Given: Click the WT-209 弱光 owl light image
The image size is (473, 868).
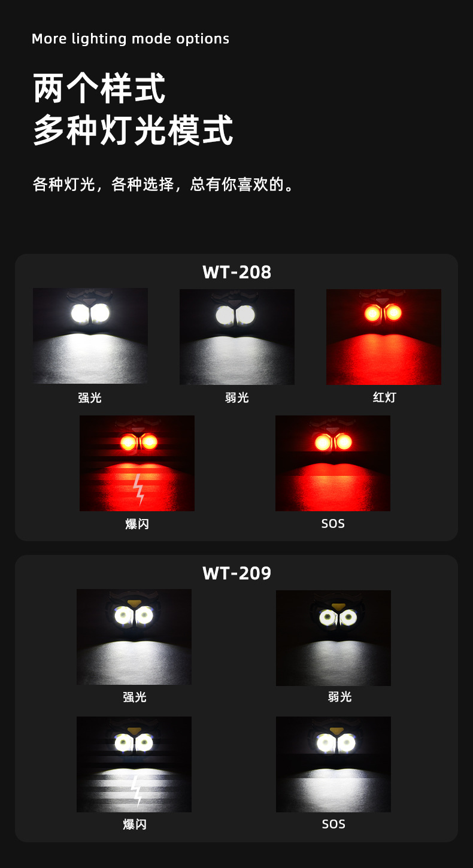Looking at the screenshot, I should coord(333,638).
